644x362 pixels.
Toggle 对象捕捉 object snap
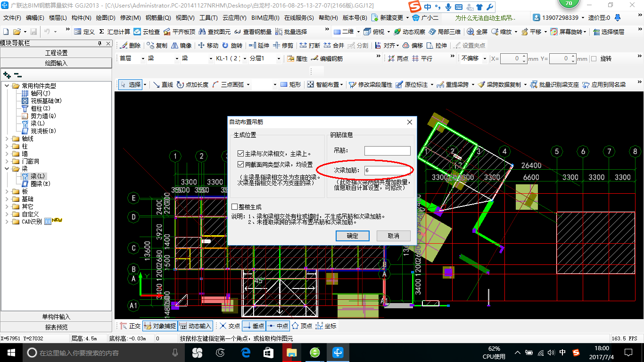160,326
